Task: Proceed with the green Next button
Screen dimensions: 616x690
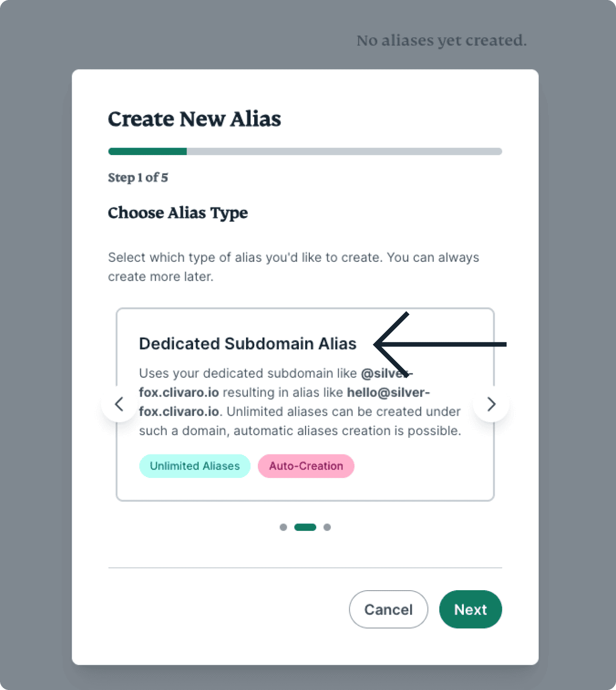Action: click(470, 609)
